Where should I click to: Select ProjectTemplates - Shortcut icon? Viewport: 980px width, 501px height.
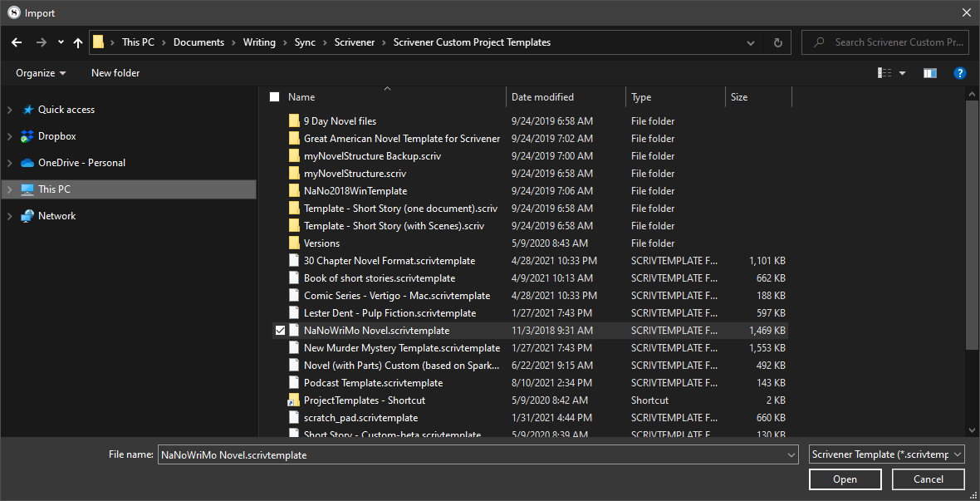click(294, 400)
